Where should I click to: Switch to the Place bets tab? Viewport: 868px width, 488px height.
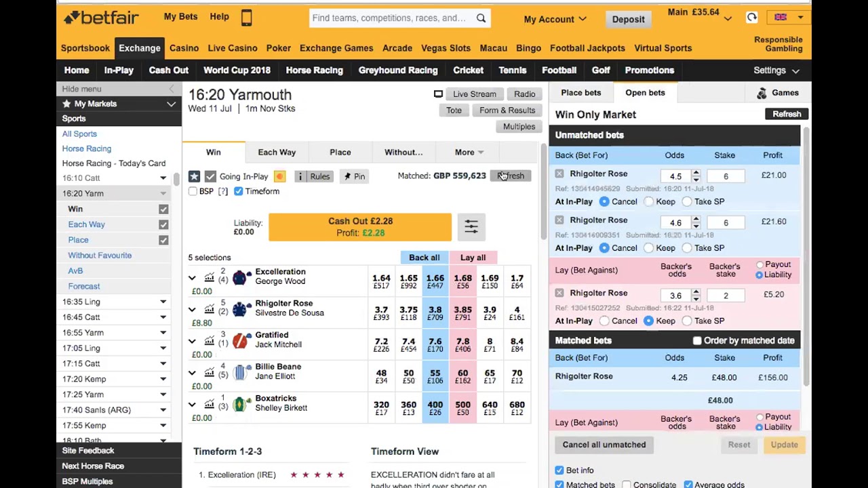[581, 93]
